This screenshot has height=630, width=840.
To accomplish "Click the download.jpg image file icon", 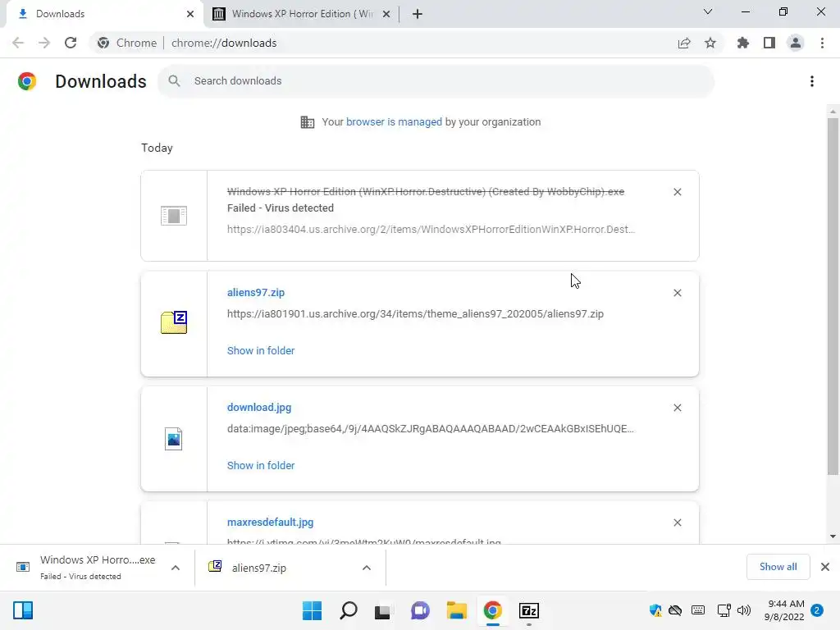I will click(174, 439).
